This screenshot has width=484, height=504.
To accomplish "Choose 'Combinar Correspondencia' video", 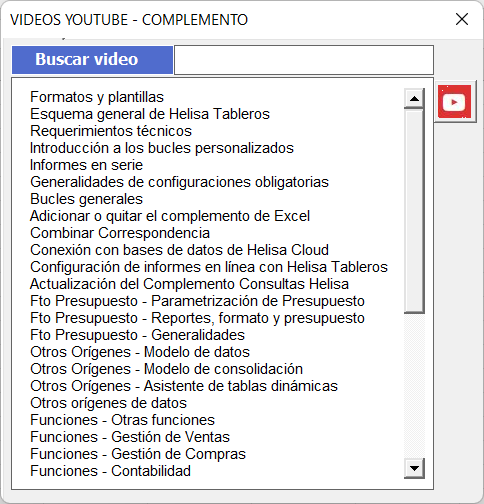I will 120,233.
